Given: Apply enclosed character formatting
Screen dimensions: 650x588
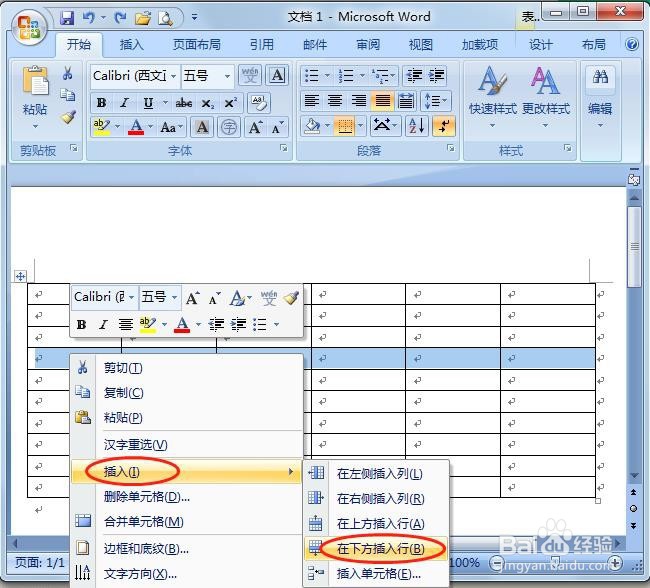Looking at the screenshot, I should coord(228,127).
